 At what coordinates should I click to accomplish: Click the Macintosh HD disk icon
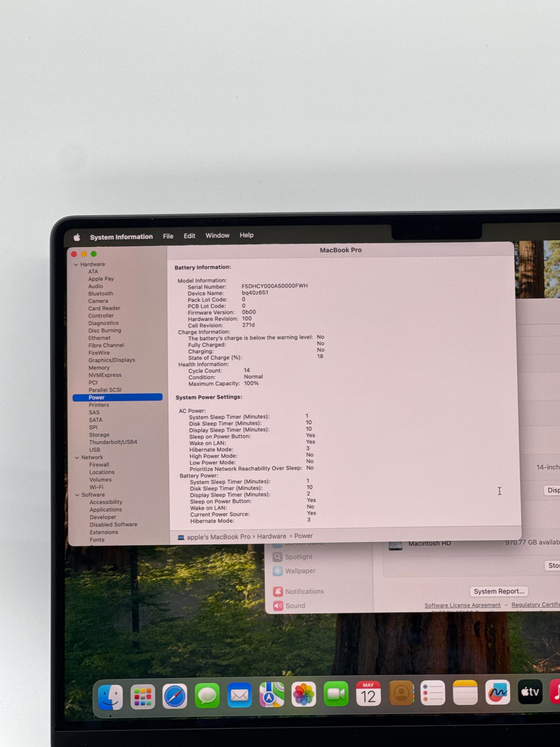(395, 545)
